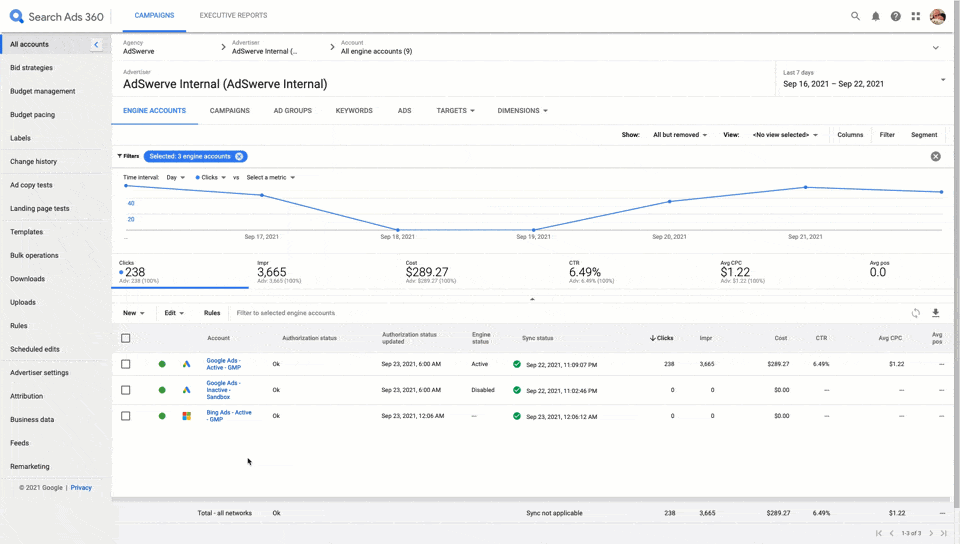Click sync status check for Sep 22, 11:02:46 PM
This screenshot has height=544, width=960.
[517, 390]
